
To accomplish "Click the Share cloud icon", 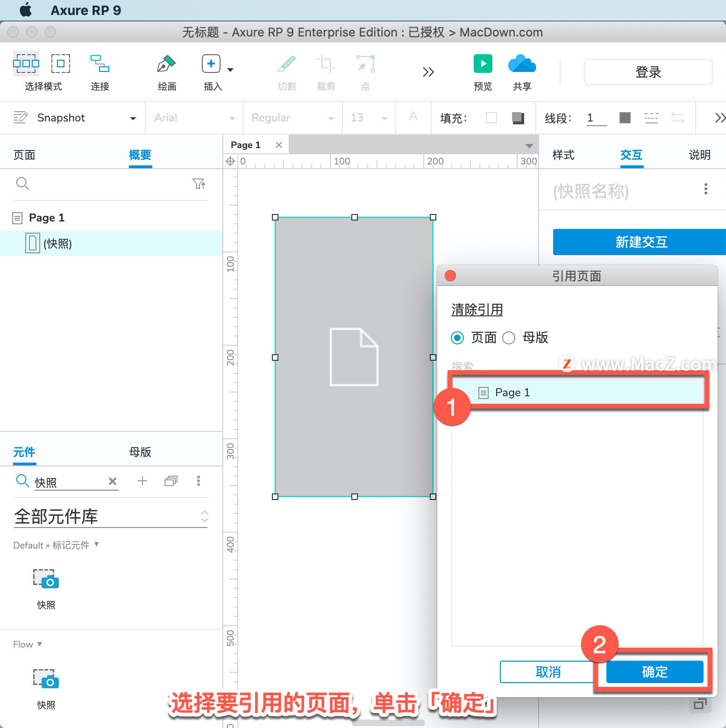I will point(522,64).
